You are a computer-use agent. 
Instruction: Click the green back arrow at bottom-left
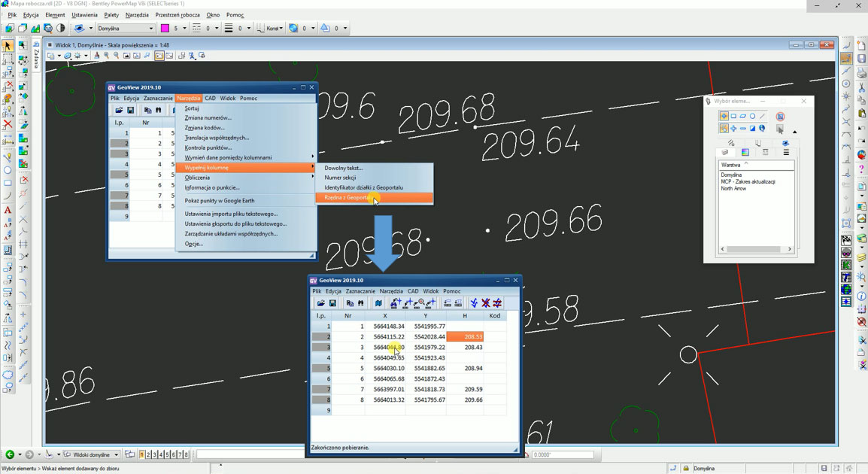click(10, 454)
